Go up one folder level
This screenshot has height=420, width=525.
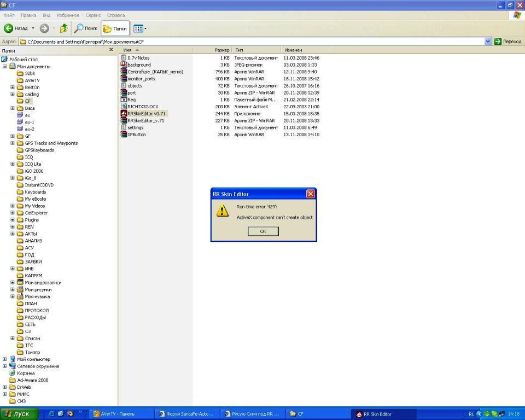(64, 28)
